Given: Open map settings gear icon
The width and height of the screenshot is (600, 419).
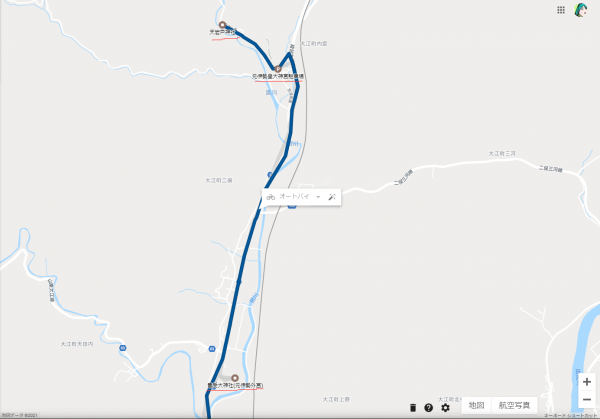Looking at the screenshot, I should pos(445,408).
